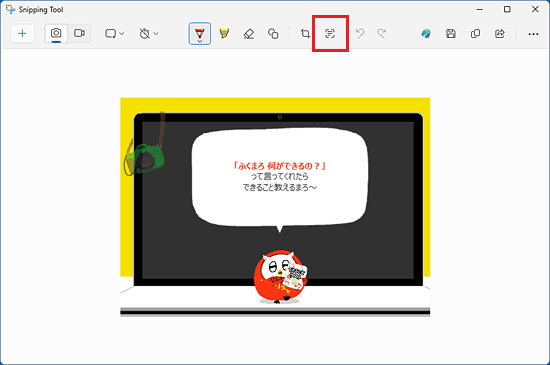The width and height of the screenshot is (550, 365).
Task: Save the snip with disk icon
Action: tap(451, 34)
